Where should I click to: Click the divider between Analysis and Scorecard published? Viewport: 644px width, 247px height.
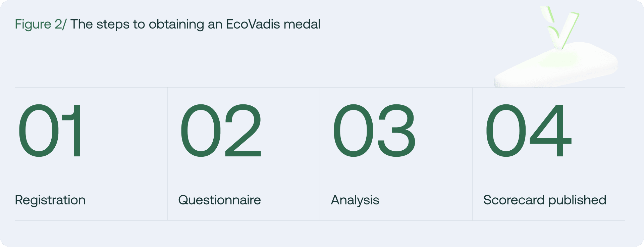[473, 154]
